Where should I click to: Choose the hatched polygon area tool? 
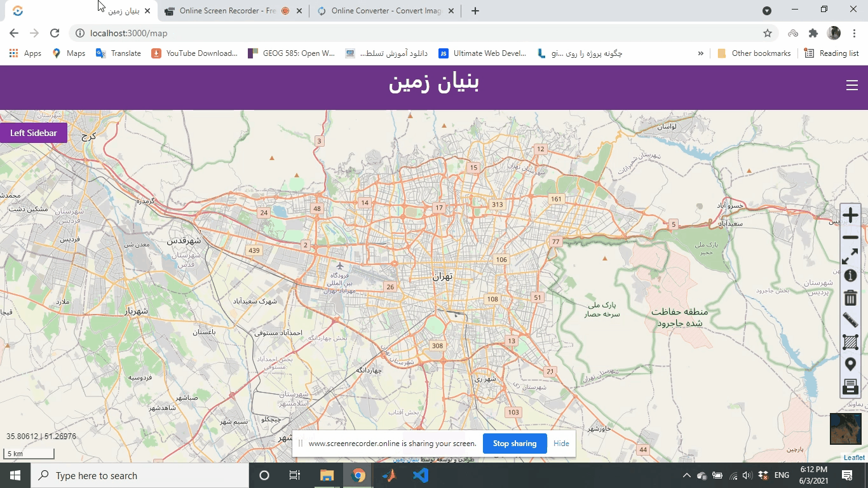850,342
